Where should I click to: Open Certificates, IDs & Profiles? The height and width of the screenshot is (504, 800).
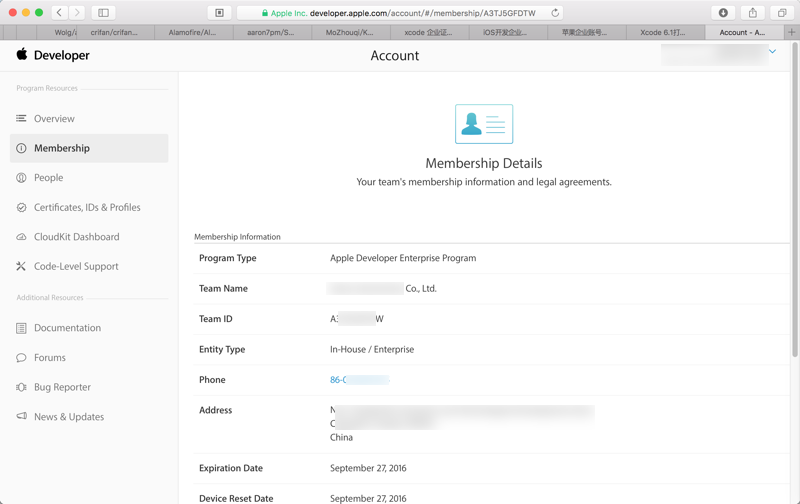click(x=87, y=207)
